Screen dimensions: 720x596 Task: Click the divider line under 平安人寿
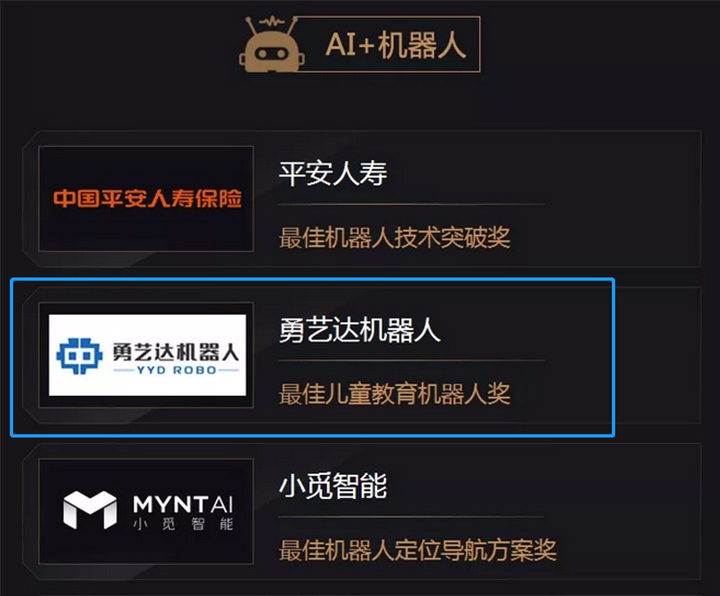[x=411, y=204]
